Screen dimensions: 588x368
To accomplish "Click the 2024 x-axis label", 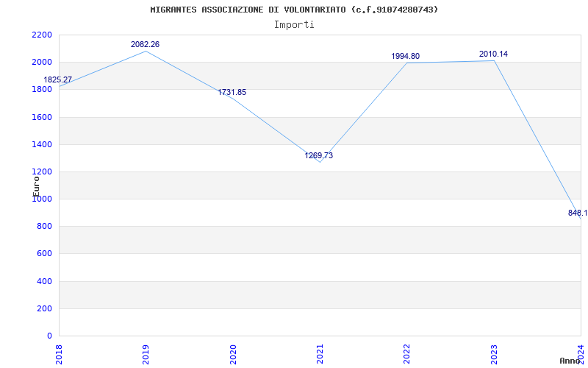I will pyautogui.click(x=581, y=355).
